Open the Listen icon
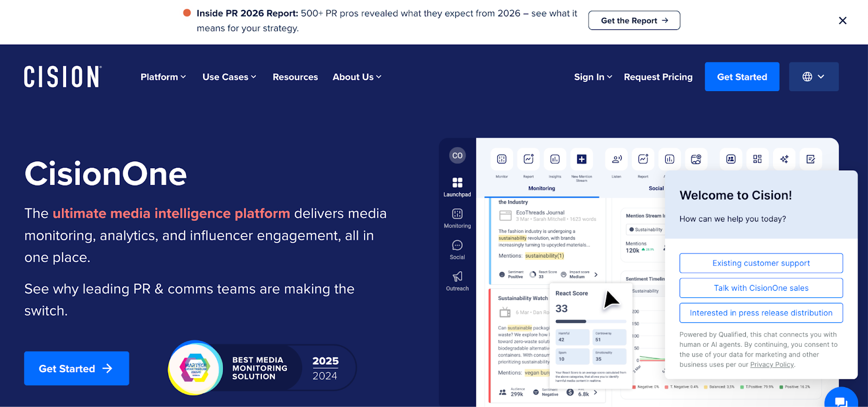 (617, 159)
